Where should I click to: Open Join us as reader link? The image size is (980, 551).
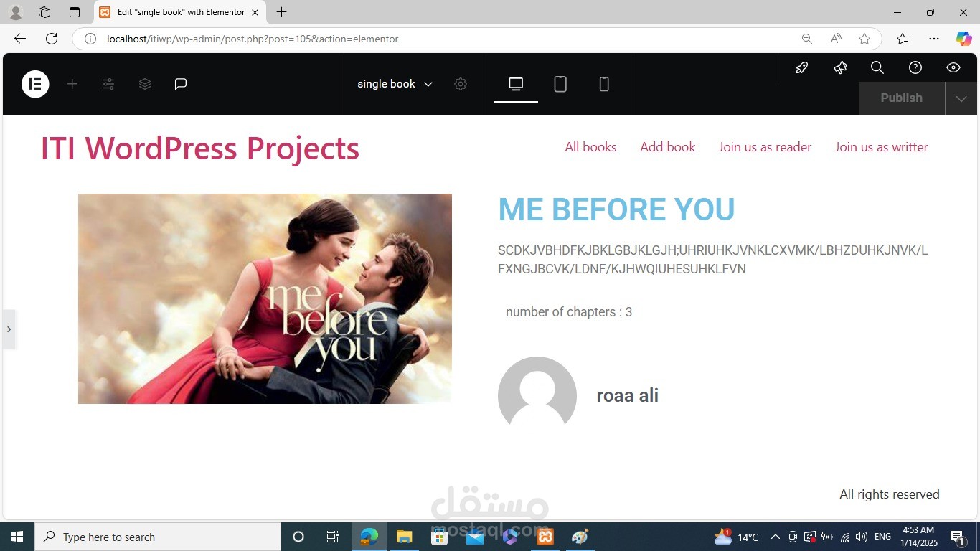pyautogui.click(x=765, y=147)
